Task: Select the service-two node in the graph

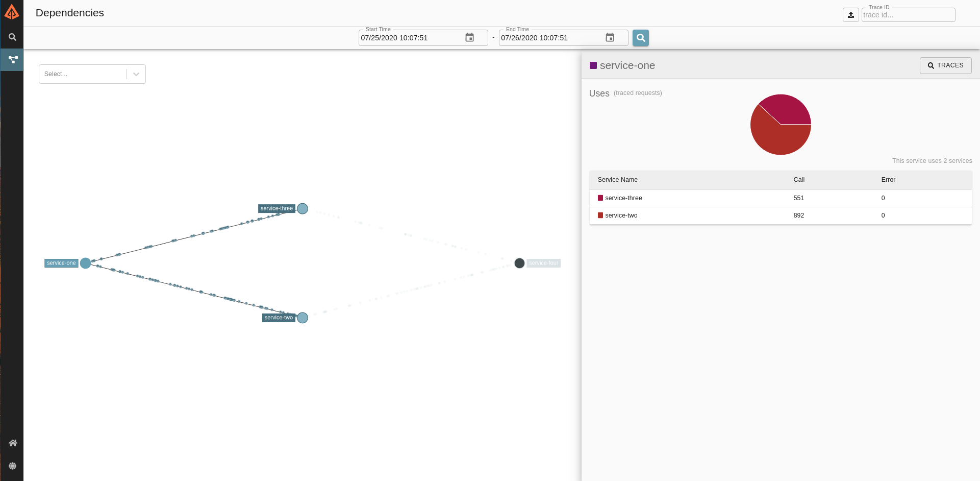Action: click(x=302, y=318)
